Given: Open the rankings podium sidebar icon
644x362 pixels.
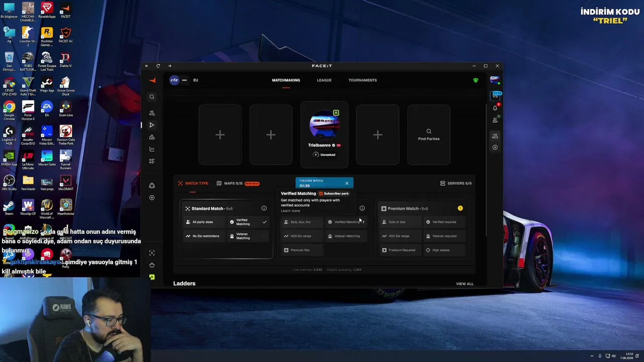Looking at the screenshot, I should [152, 137].
